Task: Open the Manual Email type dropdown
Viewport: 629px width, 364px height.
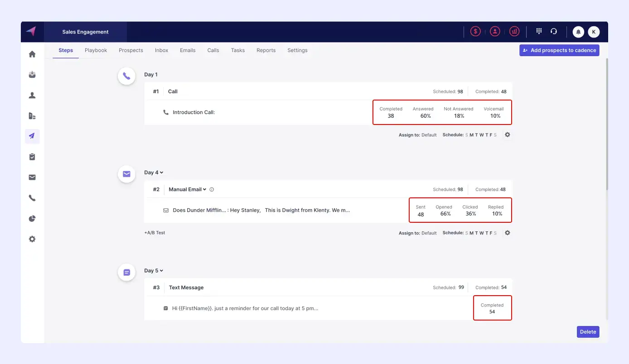Action: pos(188,190)
